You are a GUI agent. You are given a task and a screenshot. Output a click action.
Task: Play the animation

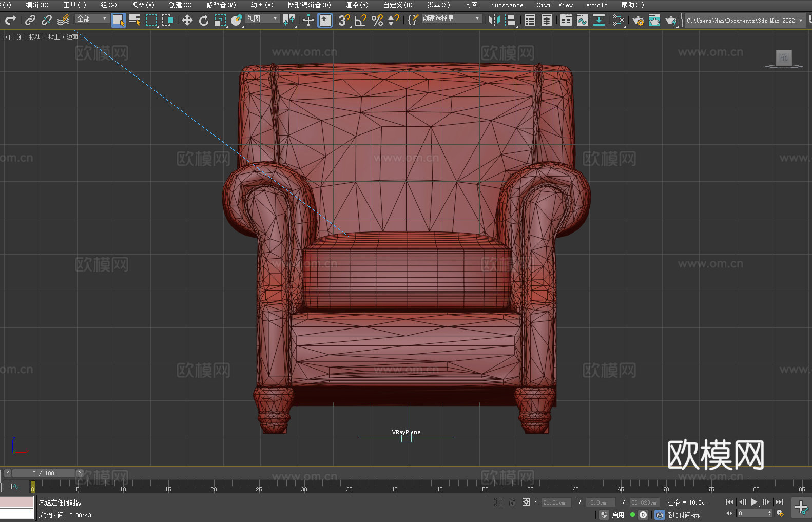(x=755, y=502)
